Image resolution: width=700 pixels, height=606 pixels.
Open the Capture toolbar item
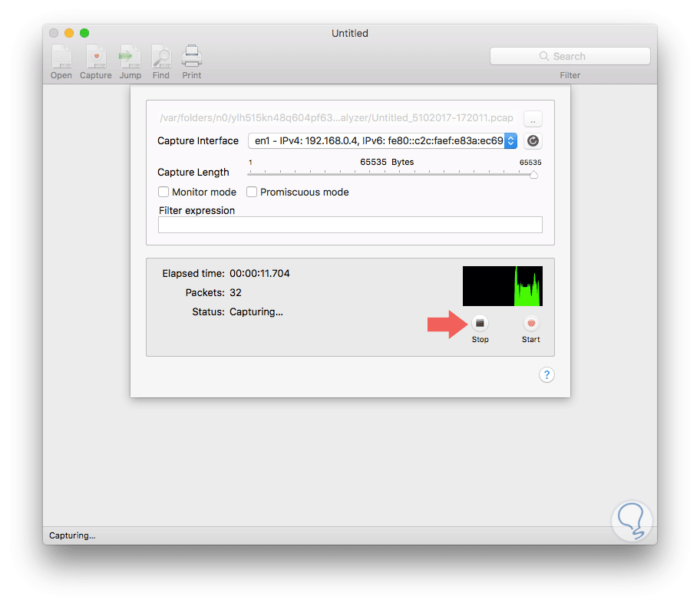click(x=95, y=62)
